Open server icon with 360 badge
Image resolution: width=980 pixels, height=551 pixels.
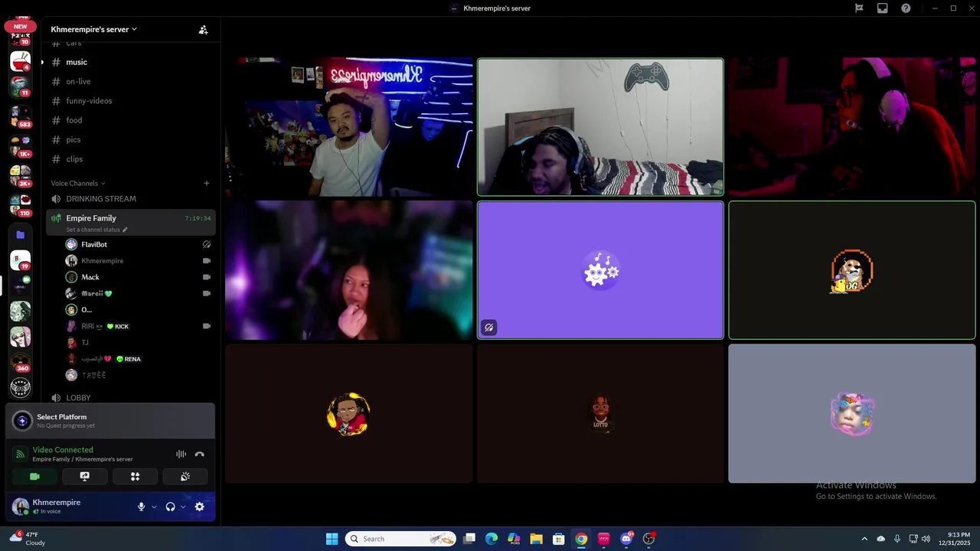(21, 363)
